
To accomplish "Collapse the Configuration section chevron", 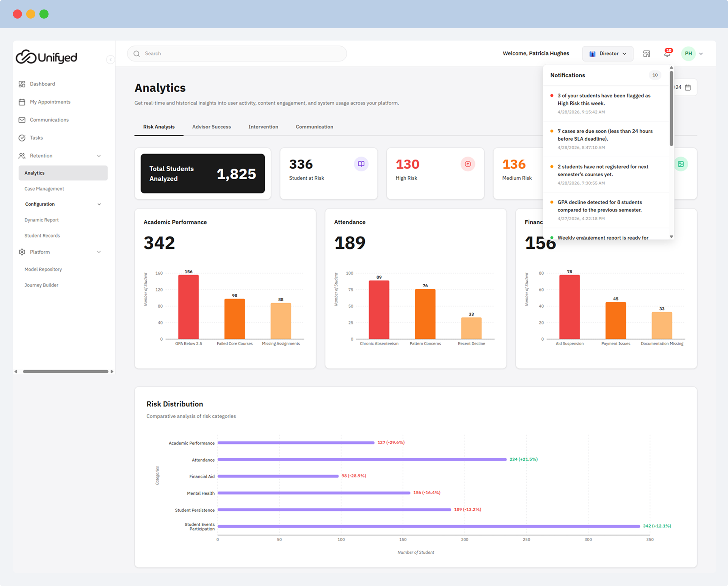I will [99, 204].
